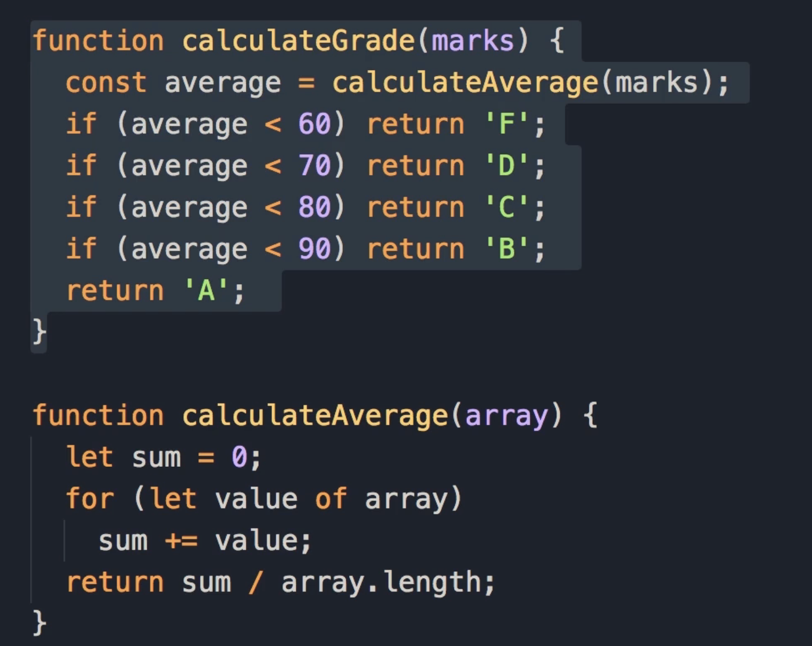Screen dimensions: 812x646
Task: Click the const keyword
Action: pos(106,83)
